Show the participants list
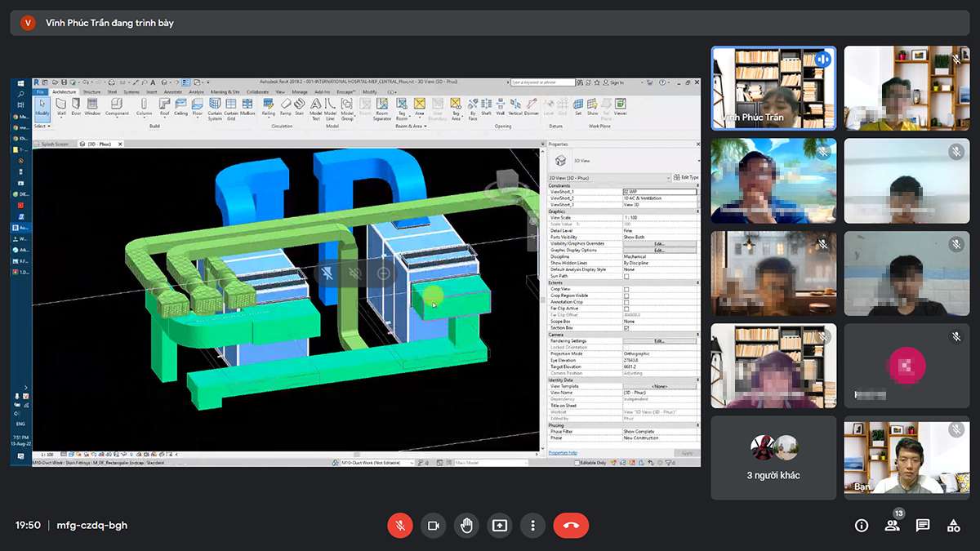The width and height of the screenshot is (980, 551). pos(892,525)
